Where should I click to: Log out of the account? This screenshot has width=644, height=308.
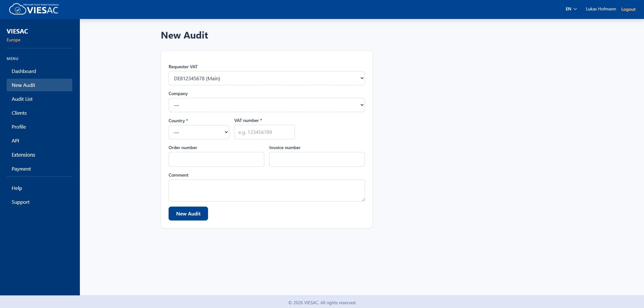[628, 9]
